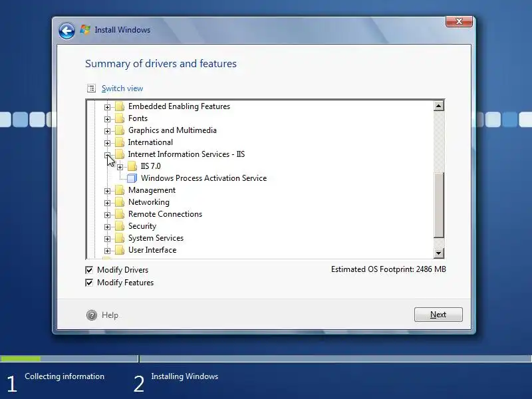Click the Help question mark icon
Viewport: 532px width, 399px height.
[x=92, y=315]
